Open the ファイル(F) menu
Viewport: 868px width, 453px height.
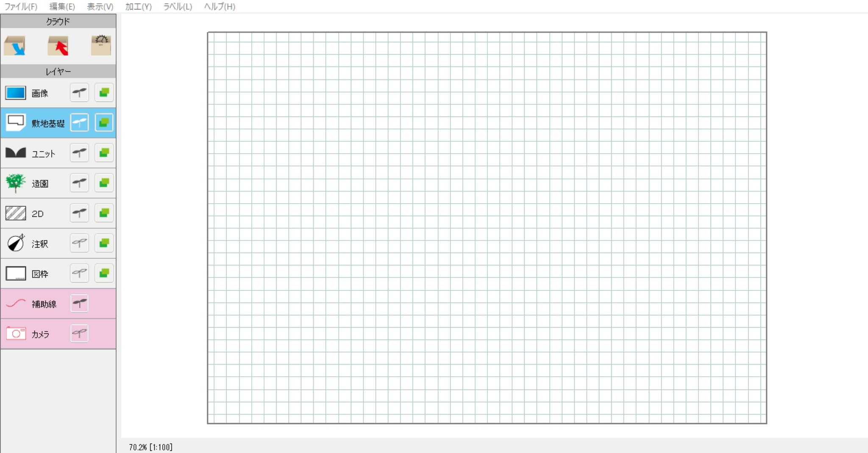tap(21, 6)
